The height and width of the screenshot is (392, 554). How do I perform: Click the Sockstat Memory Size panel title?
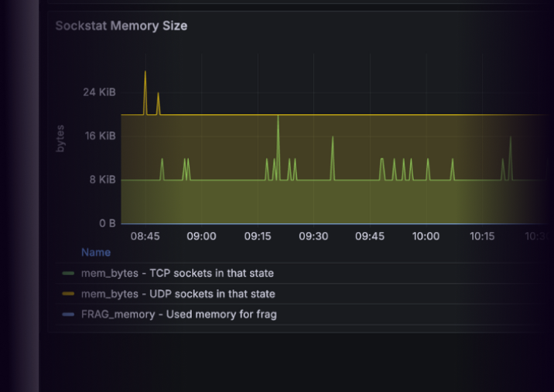click(x=121, y=26)
